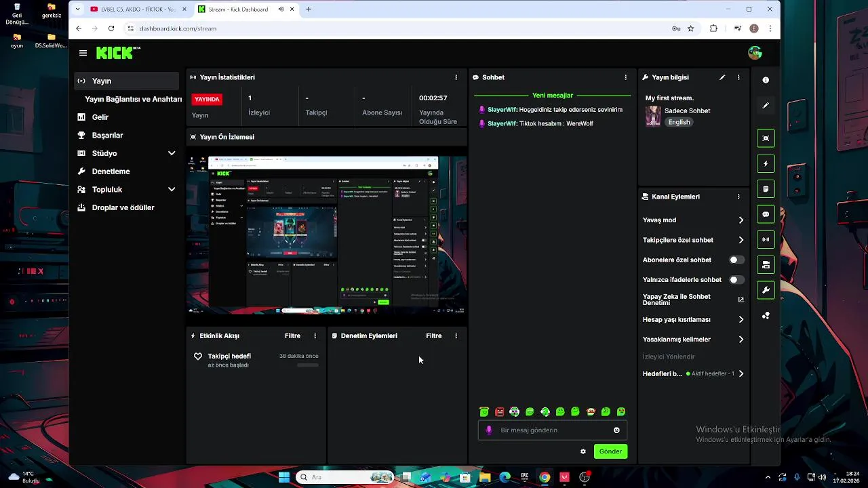This screenshot has height=488, width=868.
Task: Toggle the wrench stream info icon in the right sidebar
Action: [766, 290]
